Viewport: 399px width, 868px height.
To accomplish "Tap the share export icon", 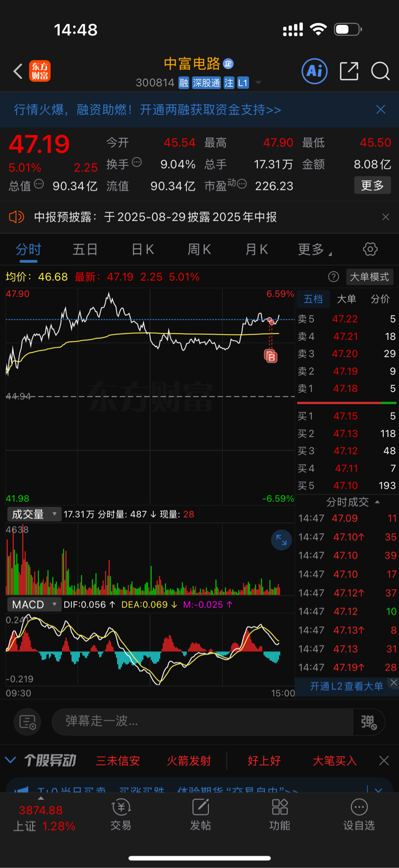I will [x=349, y=71].
